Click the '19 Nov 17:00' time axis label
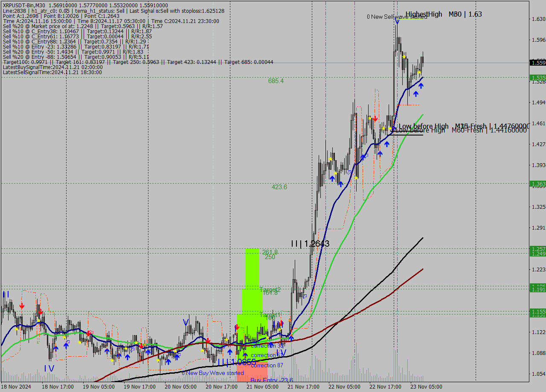Screen dimensions: 546x392 [139, 387]
